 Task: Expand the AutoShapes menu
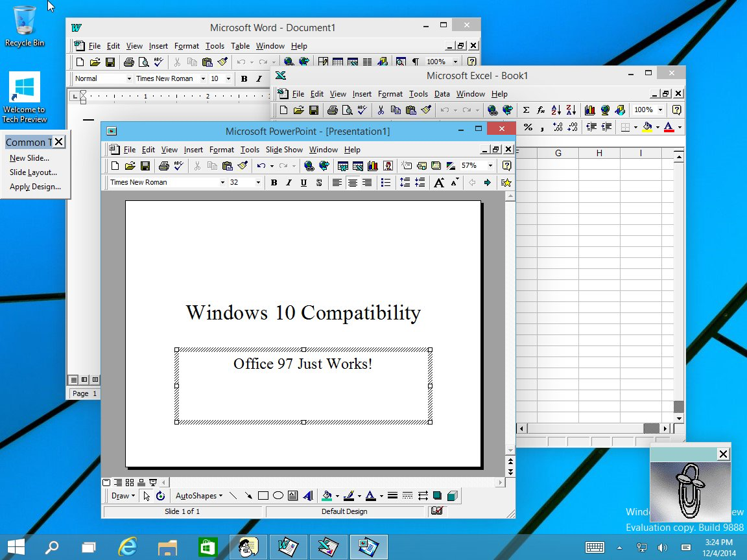(x=198, y=496)
